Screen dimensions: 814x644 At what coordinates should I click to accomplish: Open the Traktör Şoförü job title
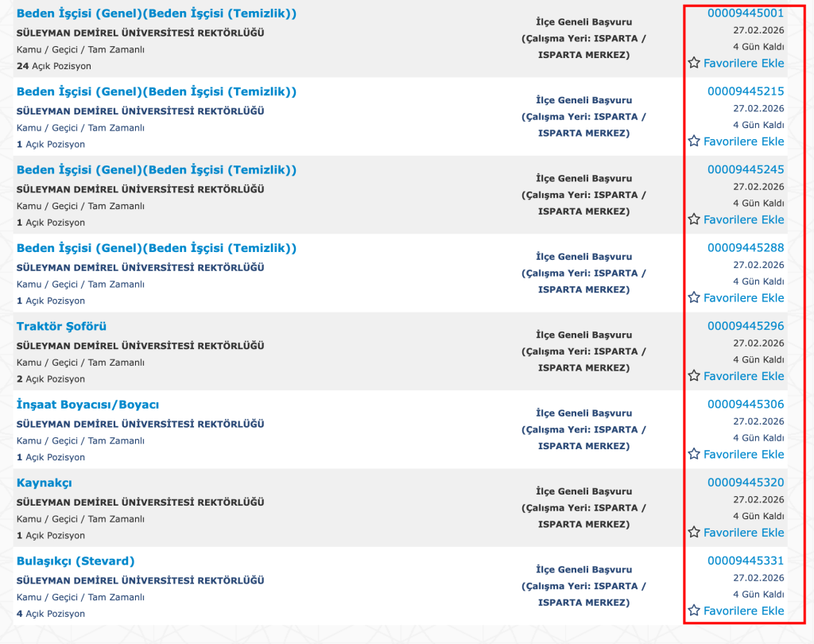click(61, 327)
